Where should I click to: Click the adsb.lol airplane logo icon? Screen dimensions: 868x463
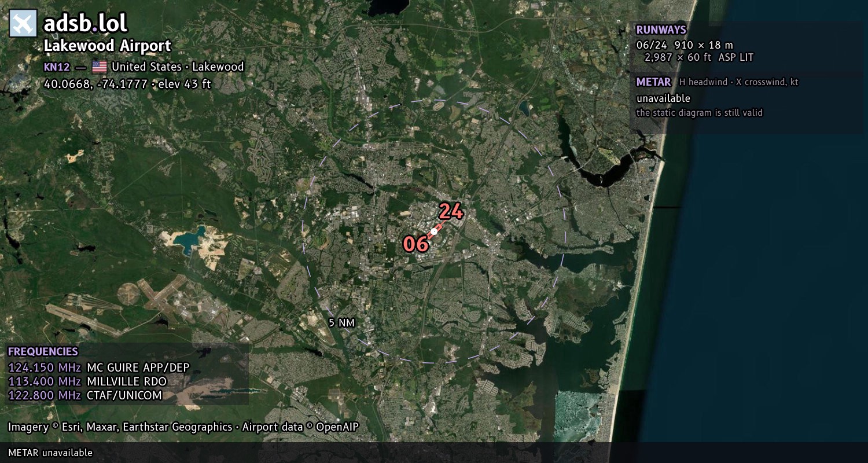point(23,23)
